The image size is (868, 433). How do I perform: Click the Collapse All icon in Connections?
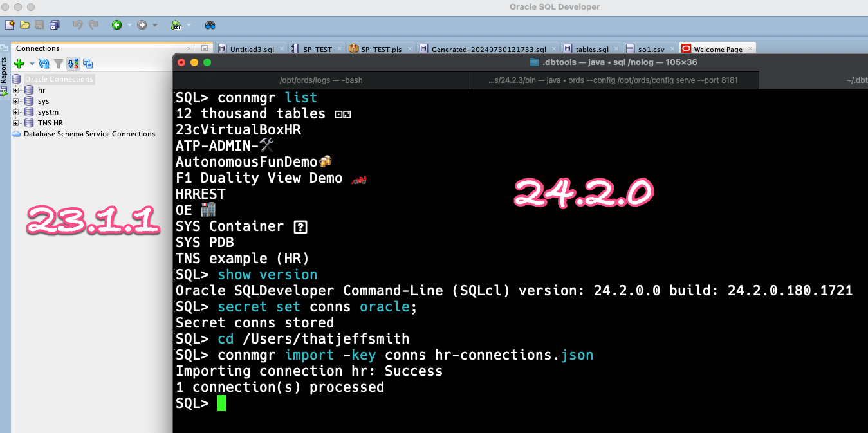click(88, 64)
